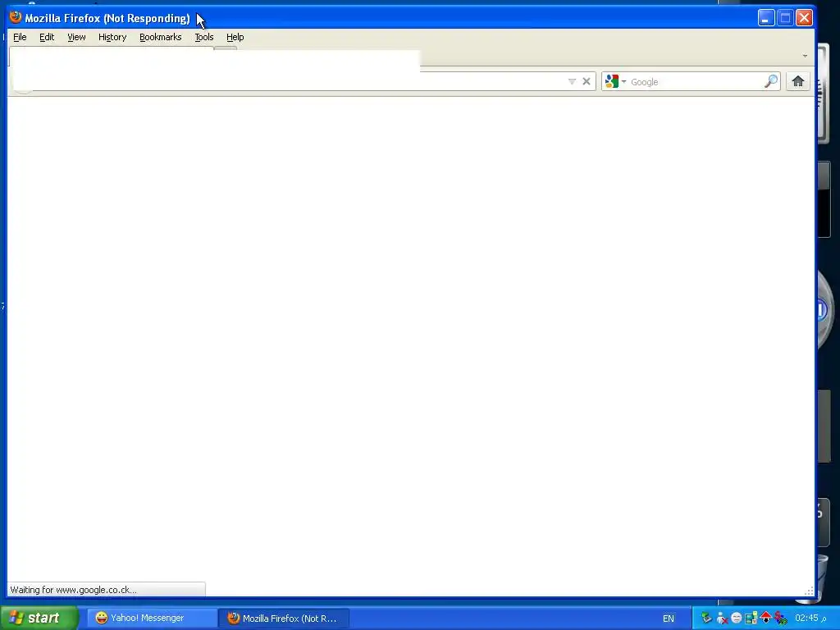Open the File menu
The height and width of the screenshot is (630, 840).
tap(20, 37)
